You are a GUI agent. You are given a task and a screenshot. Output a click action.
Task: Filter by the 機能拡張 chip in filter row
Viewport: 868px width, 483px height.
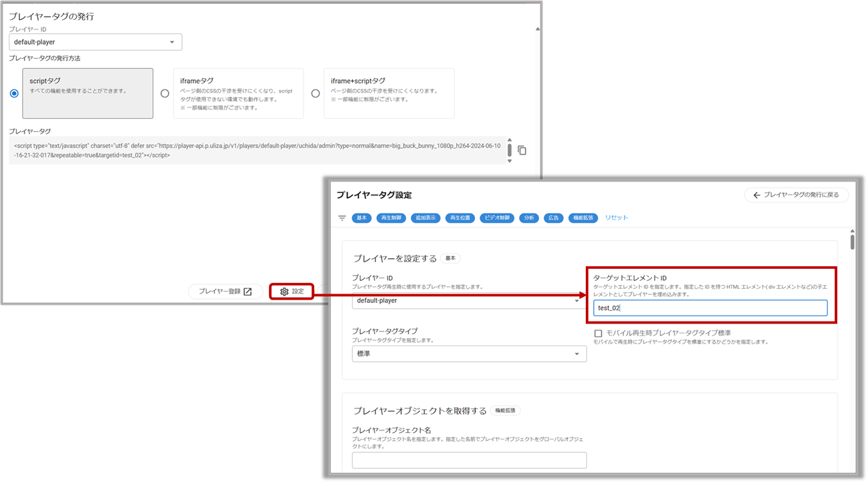583,218
